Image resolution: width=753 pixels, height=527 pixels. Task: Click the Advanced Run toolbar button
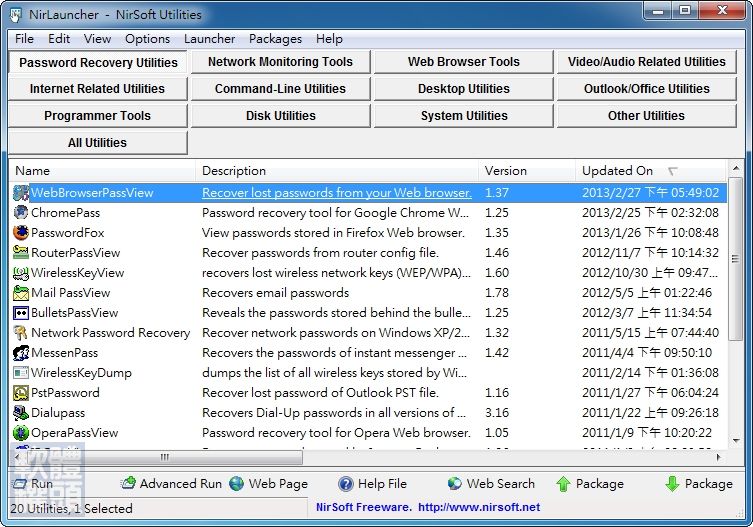click(171, 483)
